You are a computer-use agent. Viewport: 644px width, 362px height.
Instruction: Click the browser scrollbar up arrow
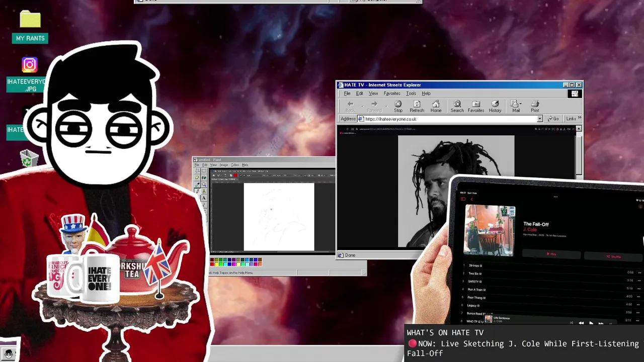(x=579, y=129)
